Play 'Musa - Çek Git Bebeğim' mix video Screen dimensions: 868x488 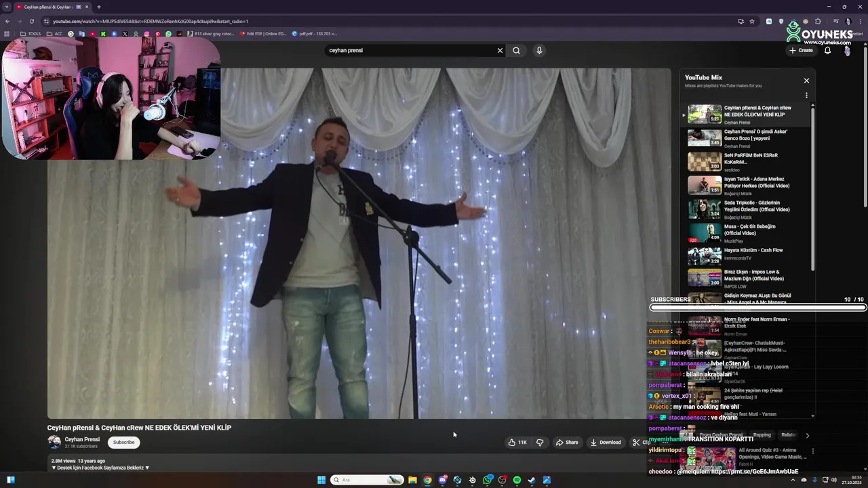749,232
